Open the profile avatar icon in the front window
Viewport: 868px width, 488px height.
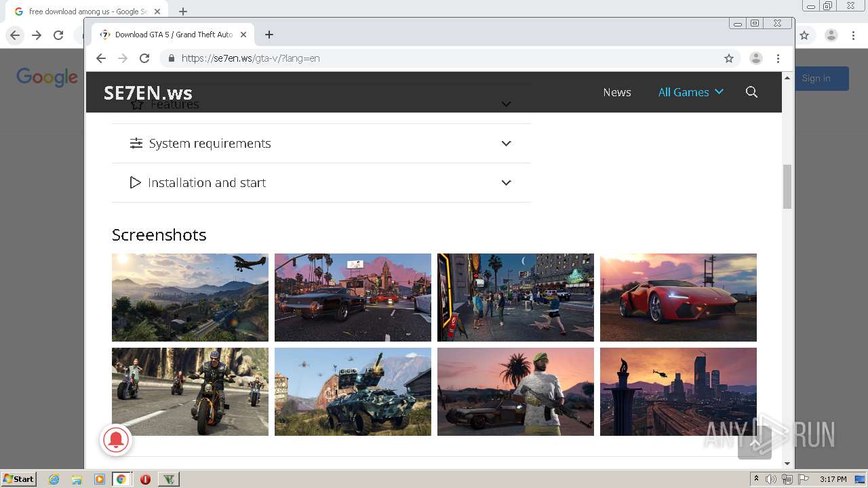(755, 58)
